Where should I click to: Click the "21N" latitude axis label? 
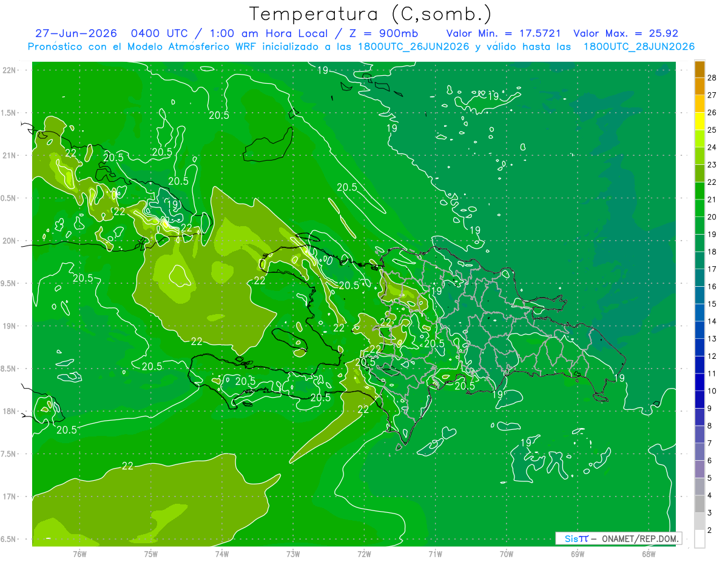click(8, 155)
